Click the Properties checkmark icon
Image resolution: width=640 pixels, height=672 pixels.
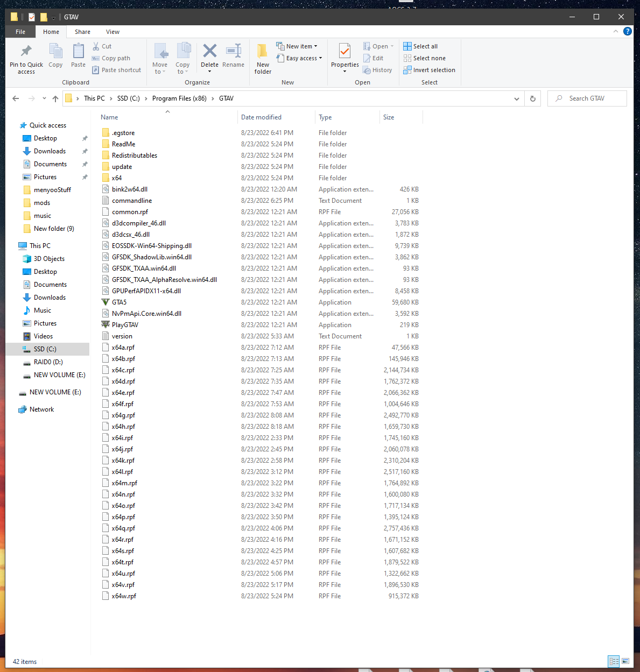344,51
